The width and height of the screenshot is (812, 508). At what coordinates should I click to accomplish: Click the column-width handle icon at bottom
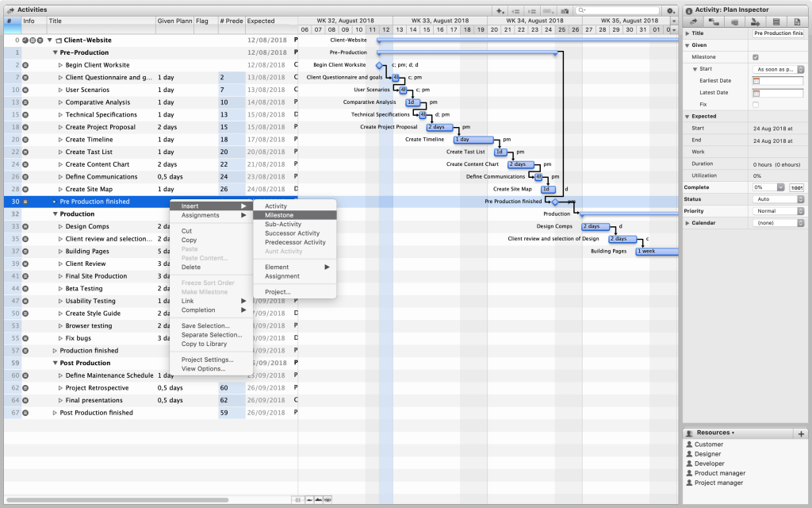298,500
